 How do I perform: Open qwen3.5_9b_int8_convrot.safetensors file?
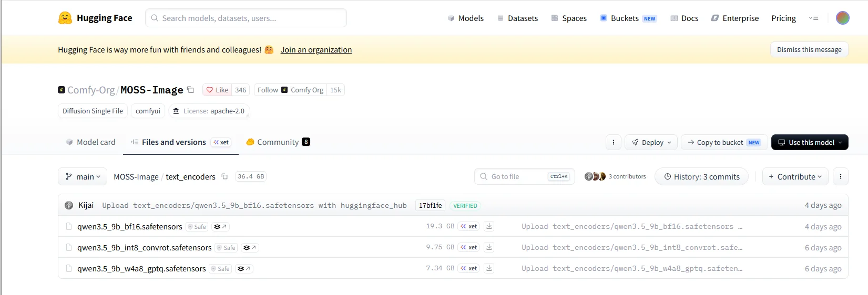tap(145, 248)
